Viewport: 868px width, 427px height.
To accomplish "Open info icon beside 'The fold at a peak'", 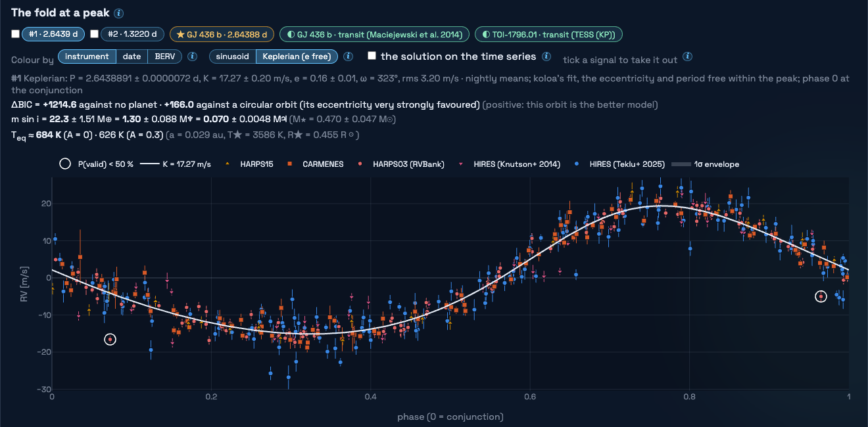I will point(118,13).
